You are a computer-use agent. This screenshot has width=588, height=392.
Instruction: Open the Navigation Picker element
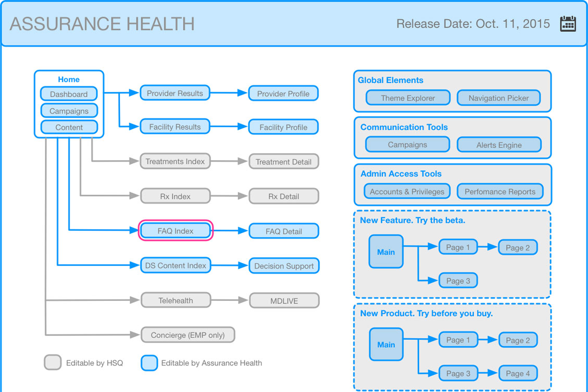click(x=499, y=98)
